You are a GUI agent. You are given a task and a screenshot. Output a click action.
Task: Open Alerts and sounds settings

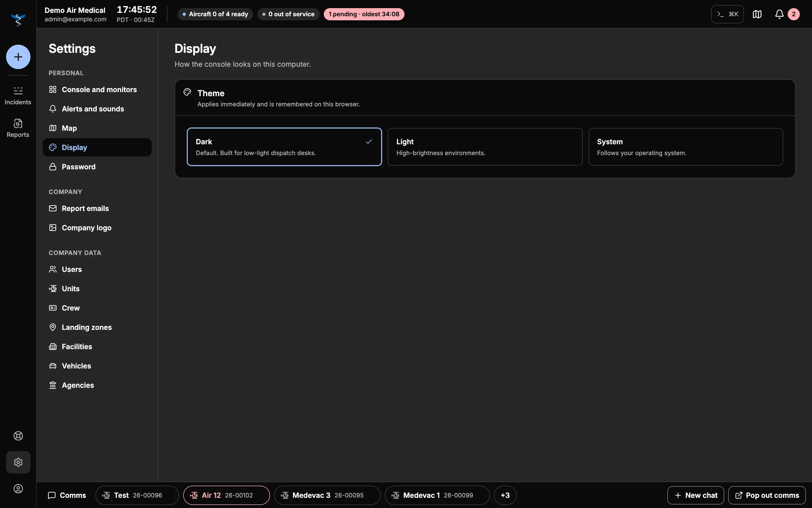click(97, 109)
